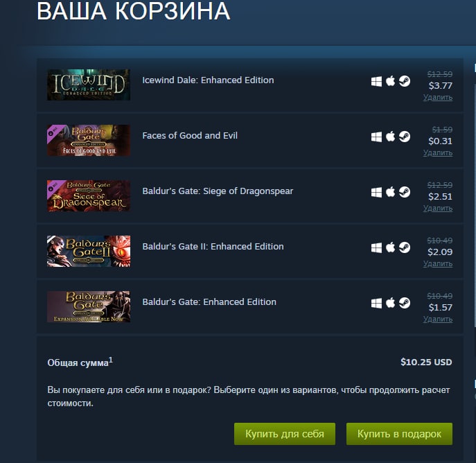Click the Apple icon for Baldur's Gate II
Viewport: 476px width, 463px height.
point(390,247)
